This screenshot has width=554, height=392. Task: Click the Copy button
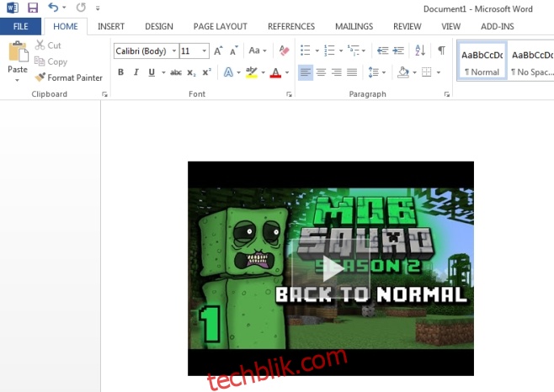pos(51,61)
